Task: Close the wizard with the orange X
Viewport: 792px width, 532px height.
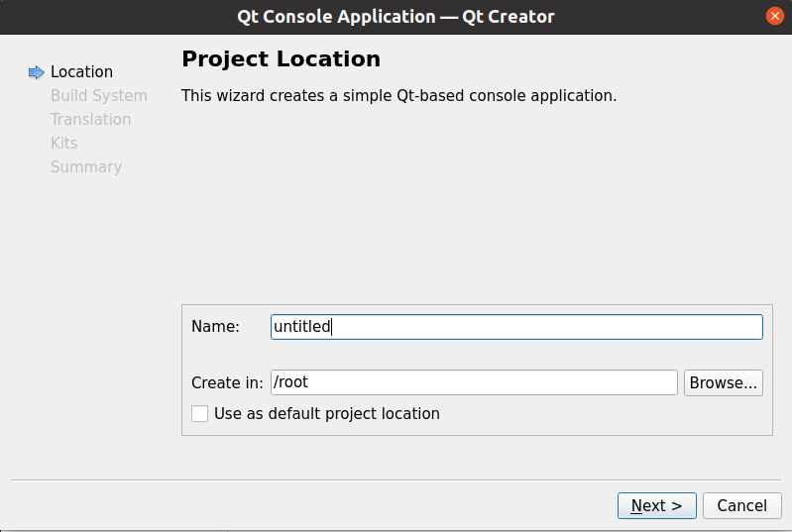Action: (774, 16)
